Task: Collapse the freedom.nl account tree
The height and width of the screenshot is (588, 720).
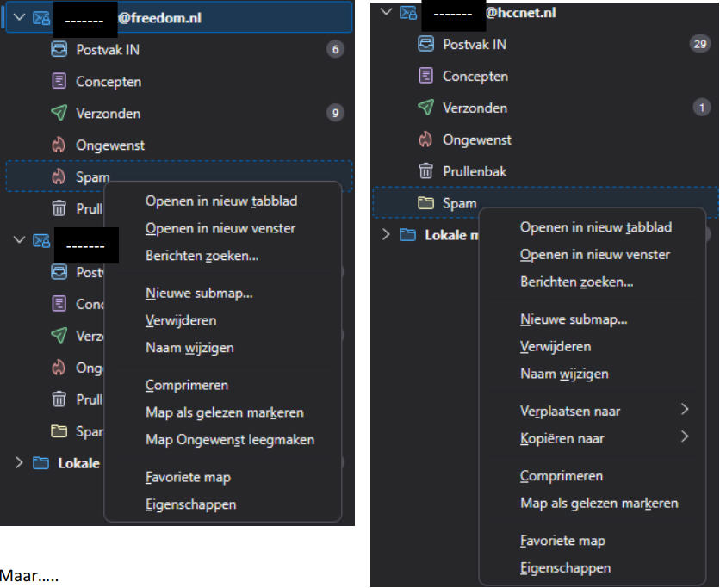Action: coord(19,17)
